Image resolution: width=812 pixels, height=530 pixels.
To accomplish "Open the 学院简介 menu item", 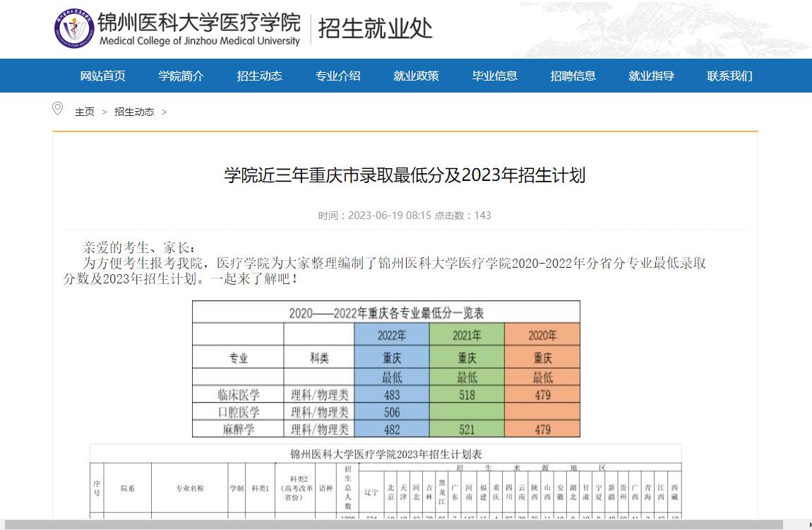I will 181,76.
